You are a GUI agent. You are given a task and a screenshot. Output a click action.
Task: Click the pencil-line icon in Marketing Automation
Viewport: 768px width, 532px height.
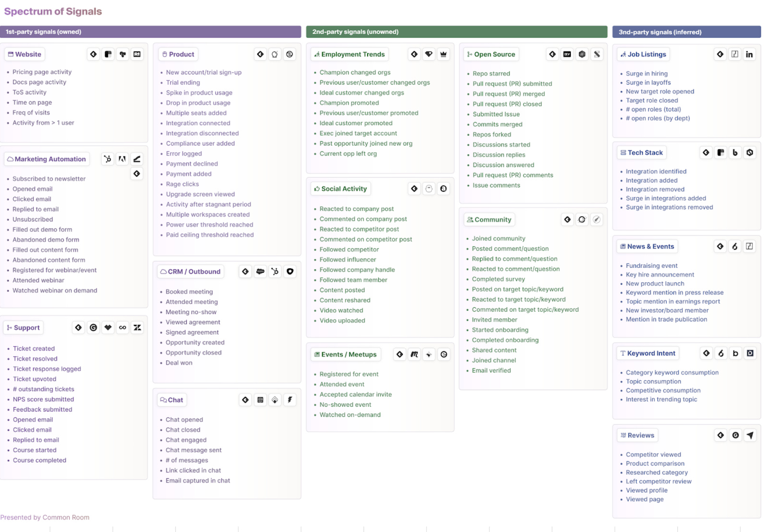137,159
